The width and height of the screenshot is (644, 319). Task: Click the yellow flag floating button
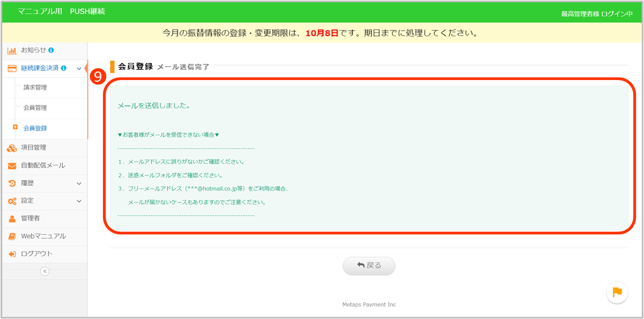click(617, 292)
